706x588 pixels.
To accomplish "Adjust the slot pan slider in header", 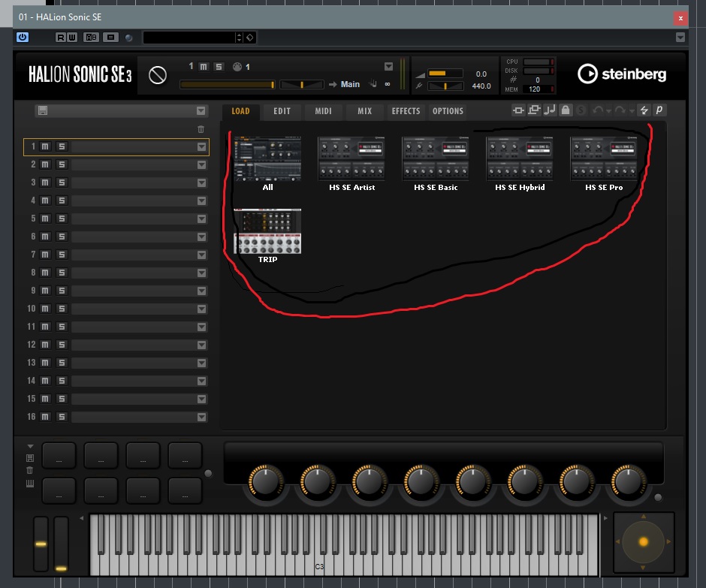I will [x=302, y=84].
